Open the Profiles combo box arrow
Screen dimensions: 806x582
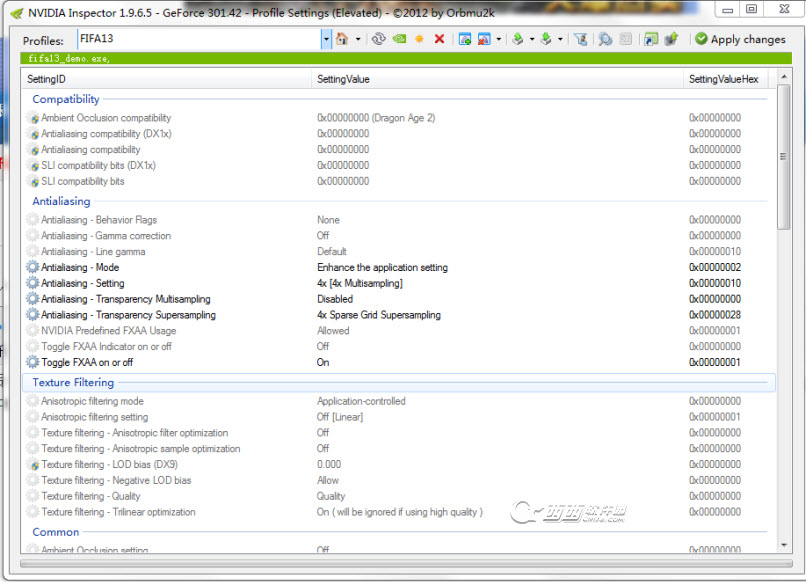(x=326, y=39)
